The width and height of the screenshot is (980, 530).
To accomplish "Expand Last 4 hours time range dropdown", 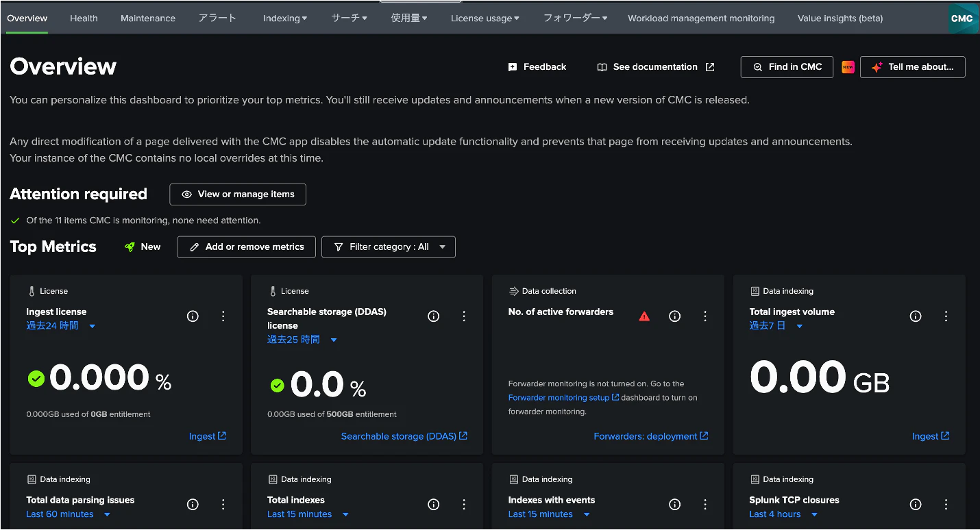I will (x=783, y=514).
